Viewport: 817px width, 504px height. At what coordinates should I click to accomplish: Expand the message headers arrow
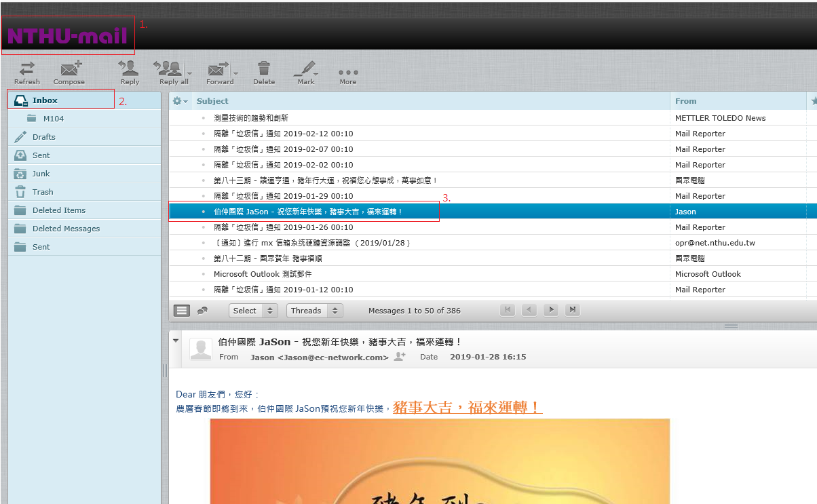tap(176, 341)
